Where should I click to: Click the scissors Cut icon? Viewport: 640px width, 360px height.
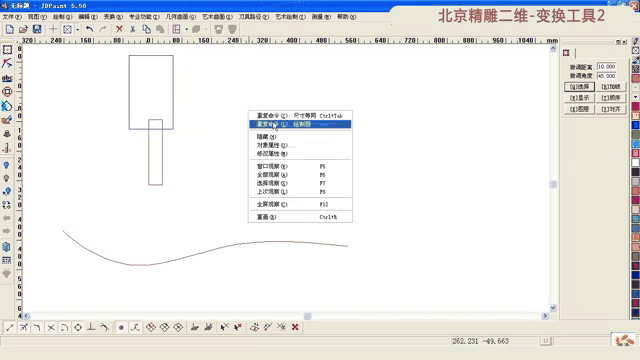[x=133, y=29]
